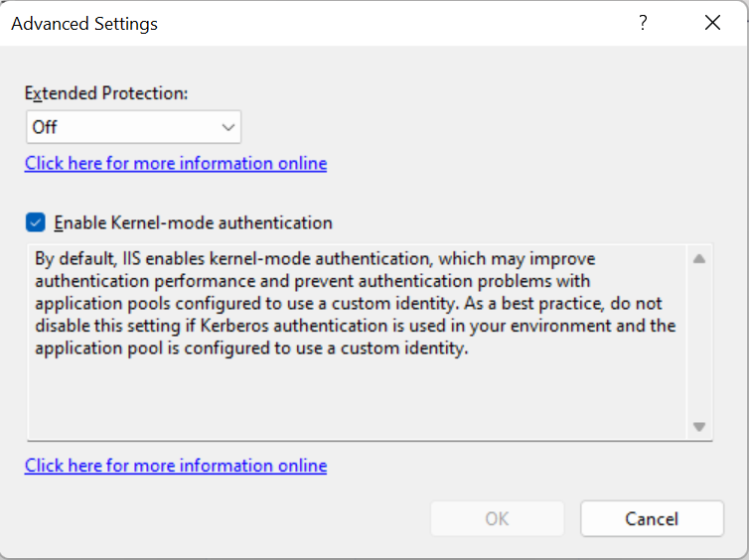Click the OK button
Viewport: 749px width, 560px height.
(497, 518)
